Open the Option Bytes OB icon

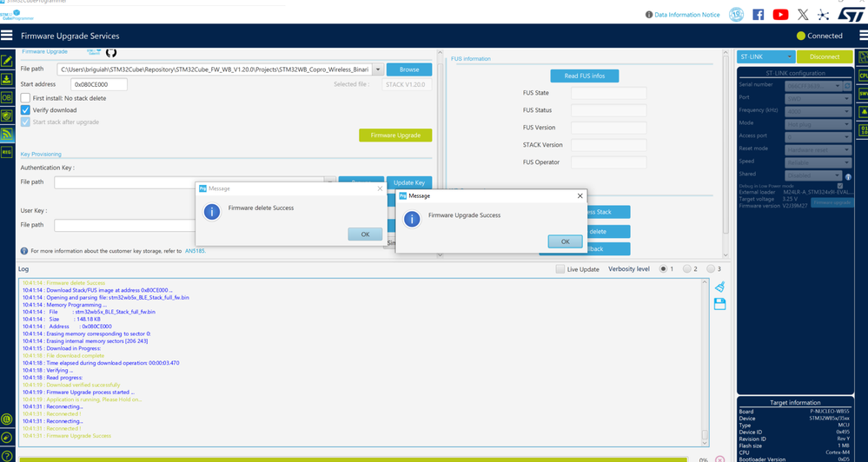[7, 97]
